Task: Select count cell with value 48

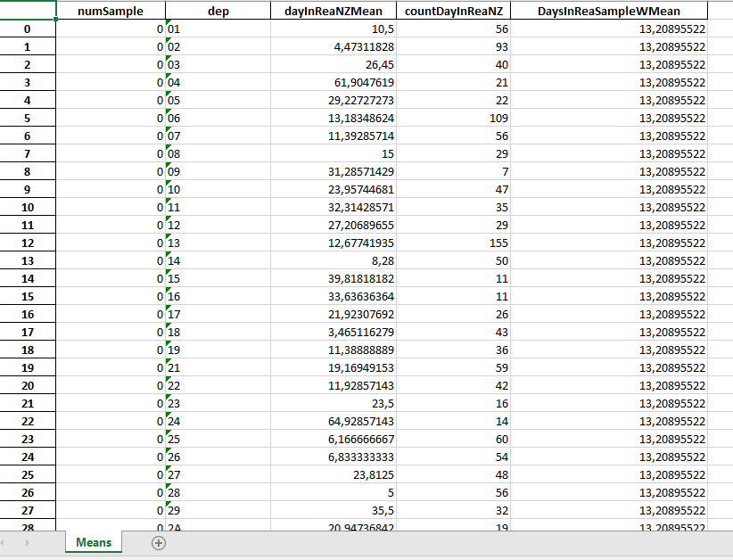Action: 454,475
